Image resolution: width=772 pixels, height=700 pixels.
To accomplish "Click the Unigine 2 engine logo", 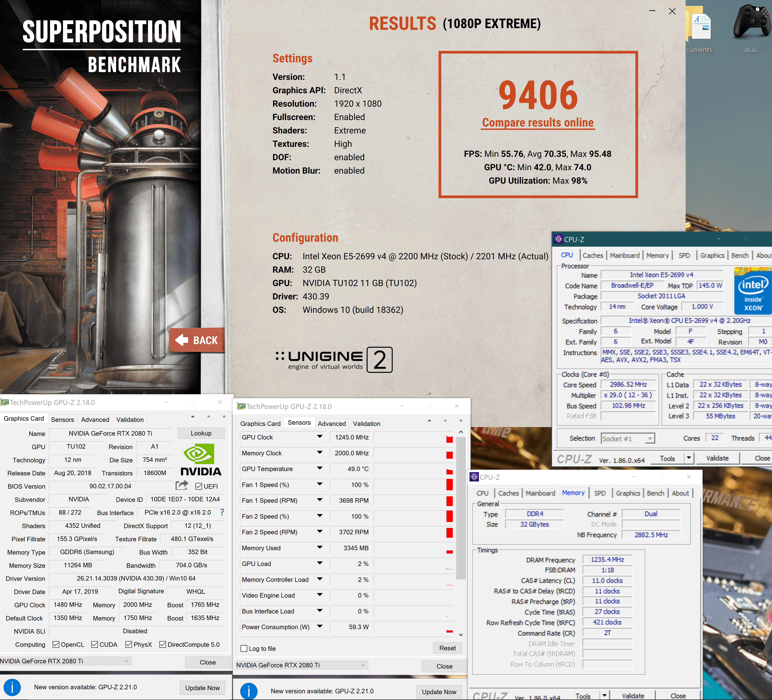I will [334, 360].
